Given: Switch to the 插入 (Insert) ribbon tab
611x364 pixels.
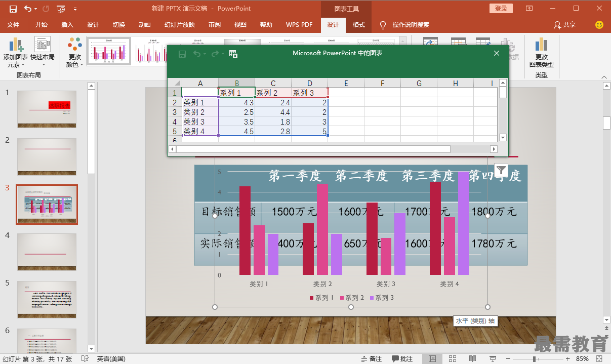Looking at the screenshot, I should click(x=67, y=24).
